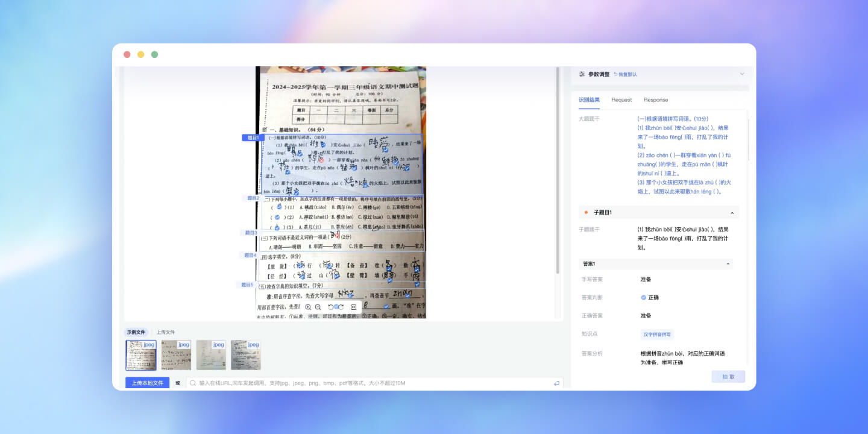Click the results panel vertical scrollbar

pyautogui.click(x=749, y=140)
